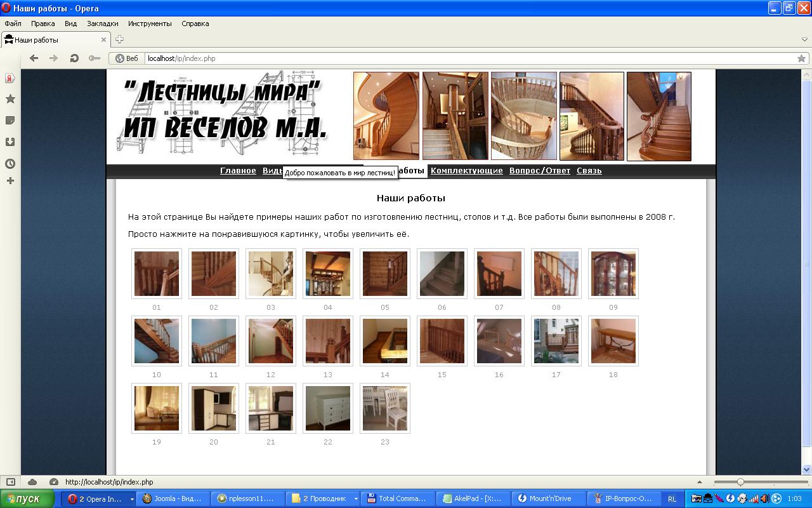812x508 pixels.
Task: Enlarge work thumbnail 09
Action: (613, 274)
